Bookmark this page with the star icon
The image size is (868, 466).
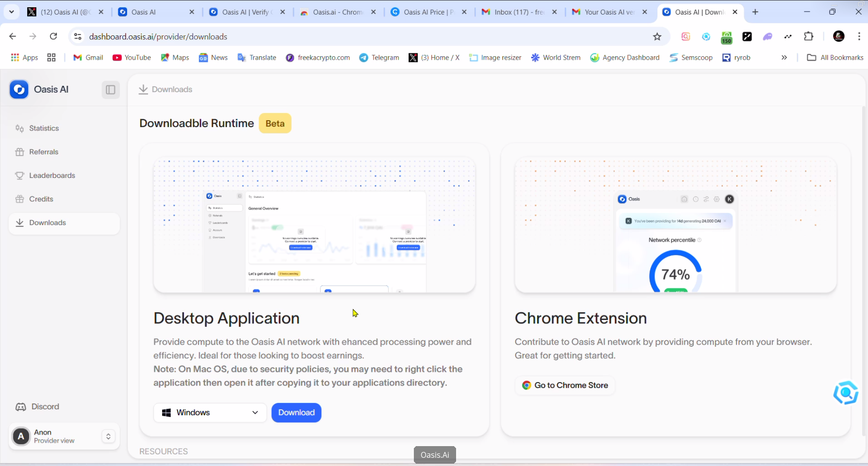[657, 36]
